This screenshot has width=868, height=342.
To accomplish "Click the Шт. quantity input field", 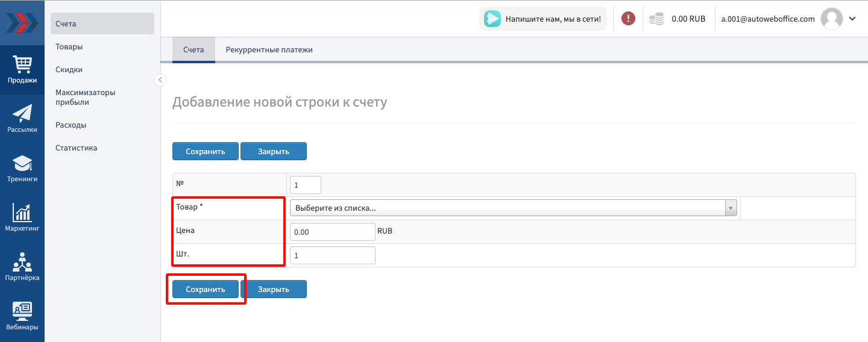I will click(332, 255).
